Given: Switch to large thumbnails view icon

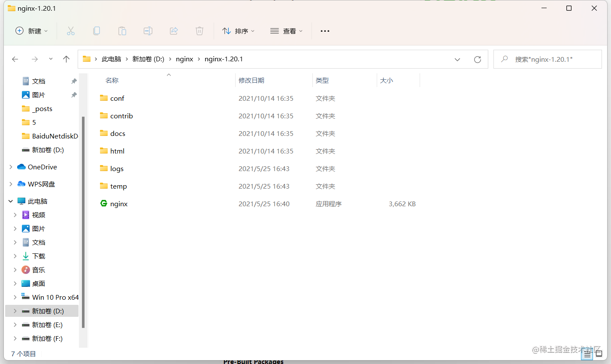Looking at the screenshot, I should 599,354.
